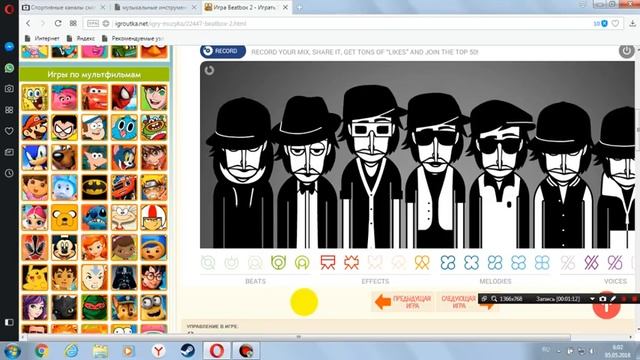Viewport: 640px width, 360px height.
Task: Mute the beatboxer wearing white 3D glasses
Action: click(371, 167)
